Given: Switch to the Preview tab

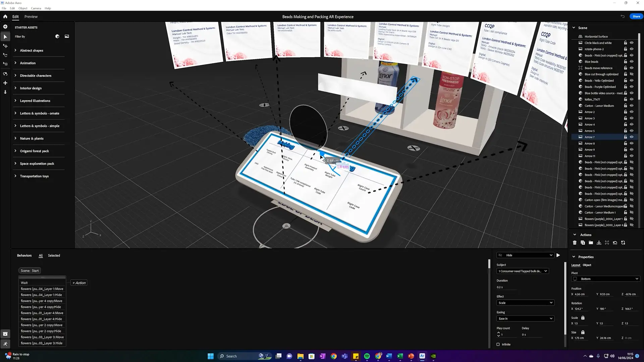Looking at the screenshot, I should (x=31, y=16).
